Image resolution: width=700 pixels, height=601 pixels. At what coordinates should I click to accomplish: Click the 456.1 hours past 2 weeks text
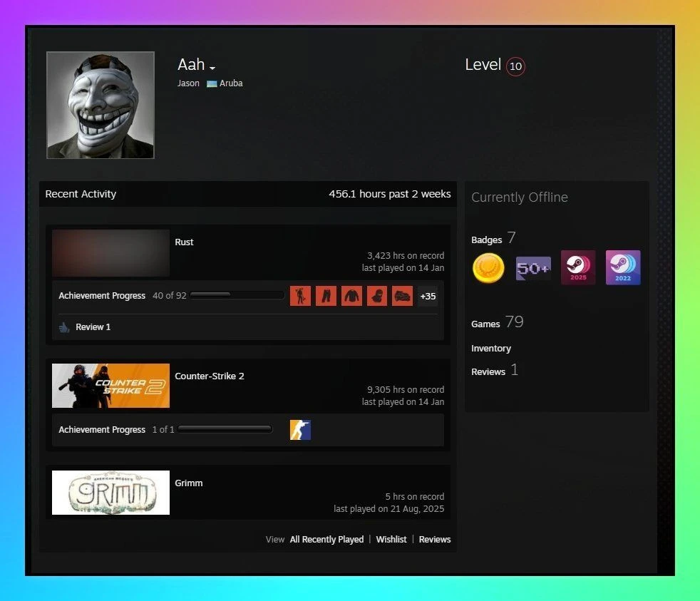[x=390, y=194]
